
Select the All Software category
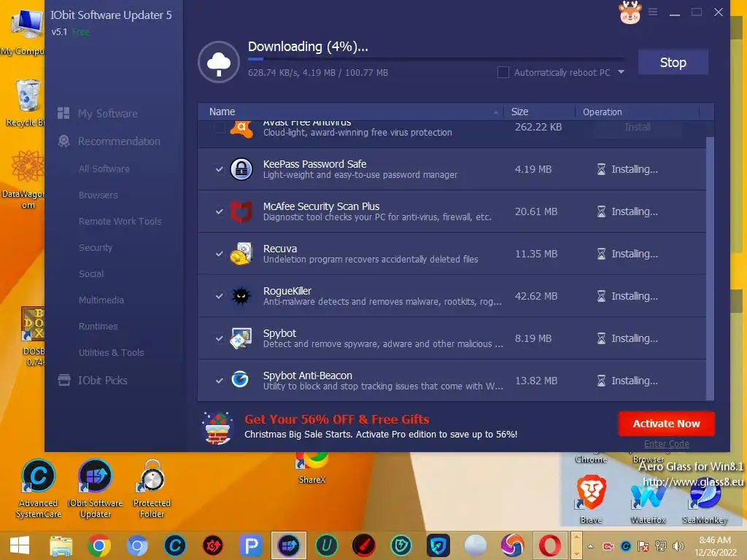pos(104,168)
